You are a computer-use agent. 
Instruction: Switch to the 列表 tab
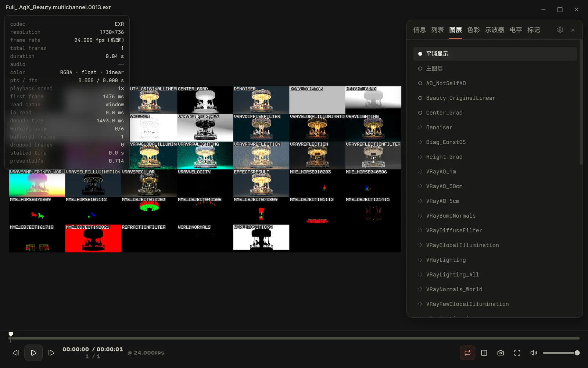coord(437,30)
